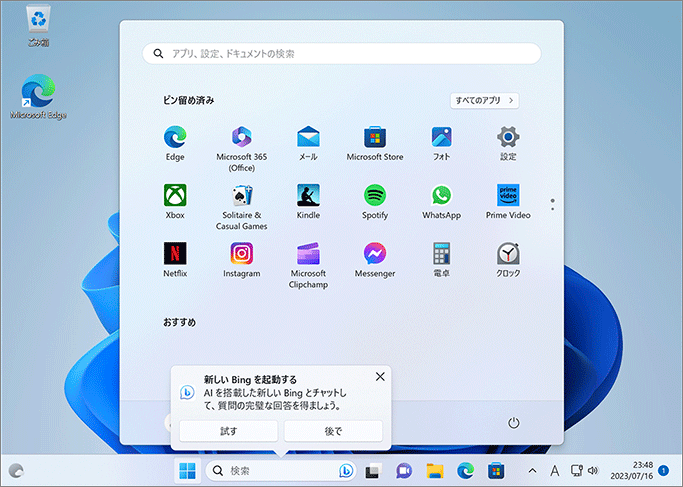The image size is (683, 487).
Task: Launch Microsoft 365 (Office) app
Action: click(242, 149)
